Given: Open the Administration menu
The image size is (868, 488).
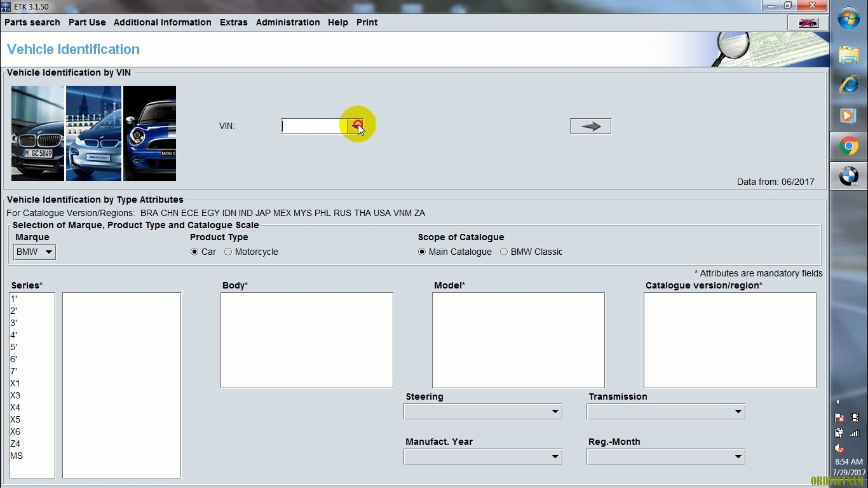Looking at the screenshot, I should [288, 22].
